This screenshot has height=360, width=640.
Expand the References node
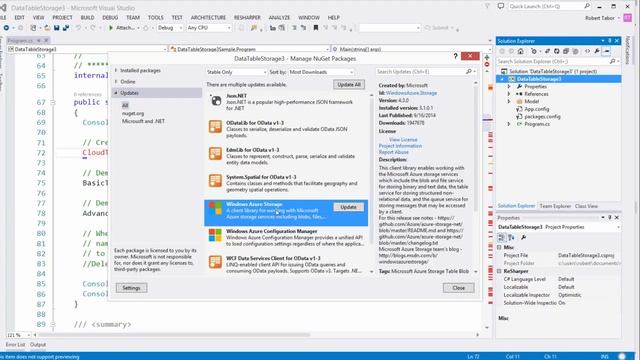pos(509,94)
